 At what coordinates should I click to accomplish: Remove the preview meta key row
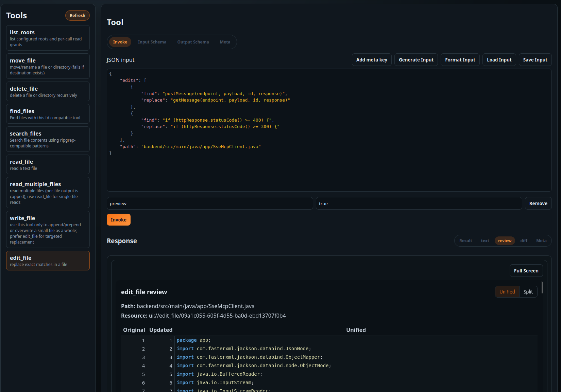coord(538,203)
